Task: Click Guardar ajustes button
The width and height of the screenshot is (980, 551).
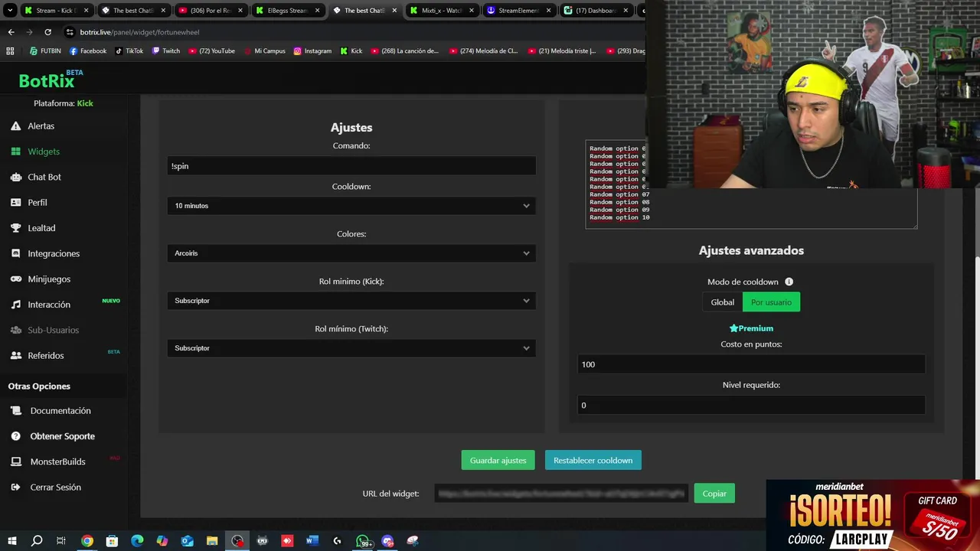Action: pos(498,460)
